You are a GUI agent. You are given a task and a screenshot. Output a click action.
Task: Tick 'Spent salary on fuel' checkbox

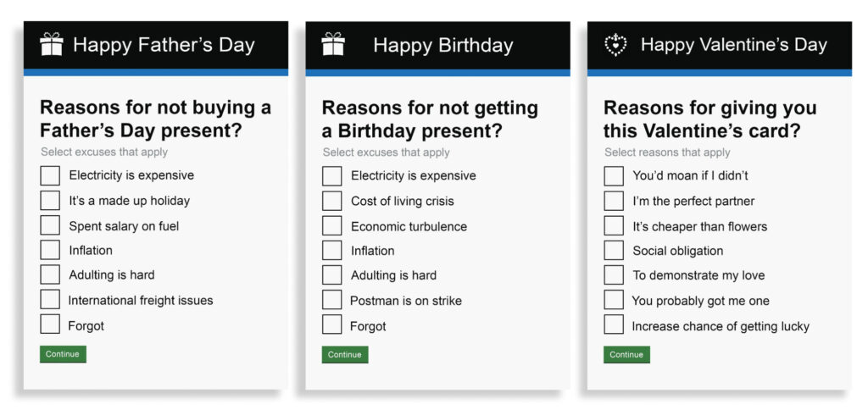click(x=50, y=225)
